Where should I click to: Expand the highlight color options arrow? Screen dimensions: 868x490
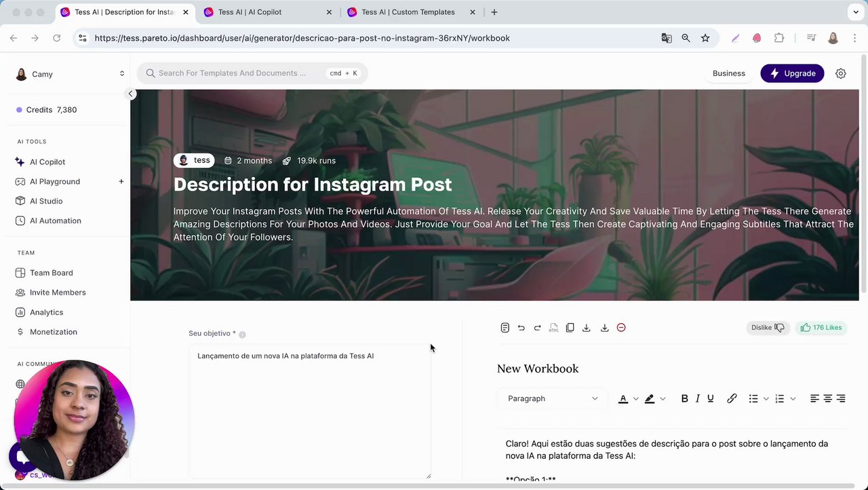[x=663, y=398]
